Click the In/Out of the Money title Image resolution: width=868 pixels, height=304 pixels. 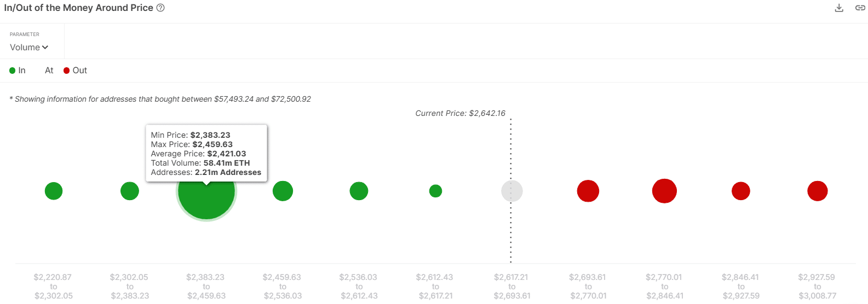(78, 8)
